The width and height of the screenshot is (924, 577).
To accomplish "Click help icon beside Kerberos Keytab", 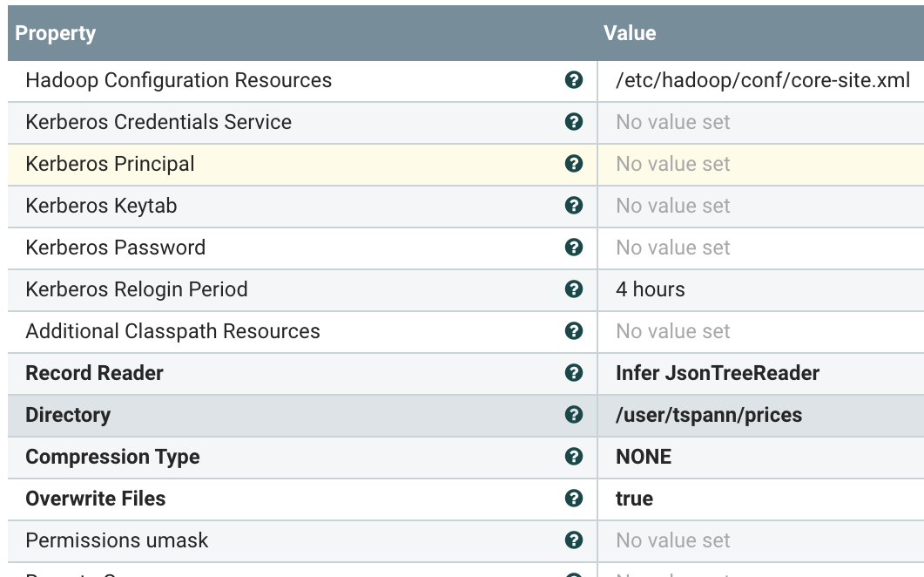I will point(574,206).
